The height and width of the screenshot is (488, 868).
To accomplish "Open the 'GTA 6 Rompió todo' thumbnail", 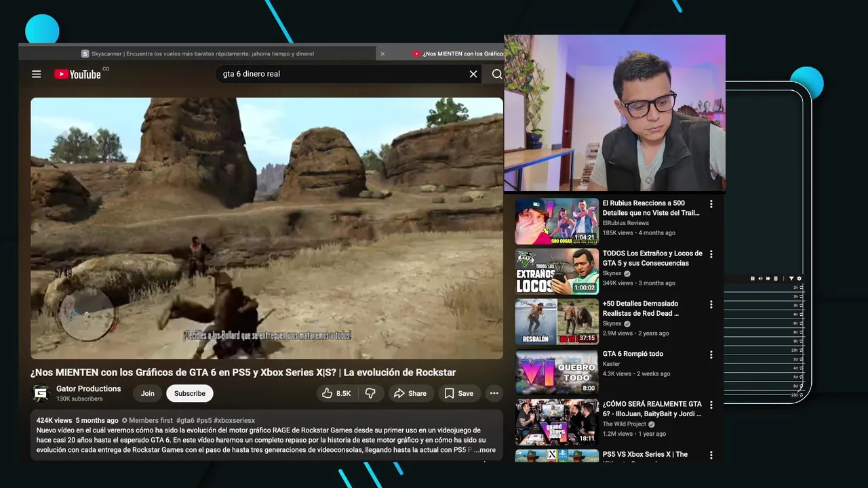I will [x=557, y=371].
